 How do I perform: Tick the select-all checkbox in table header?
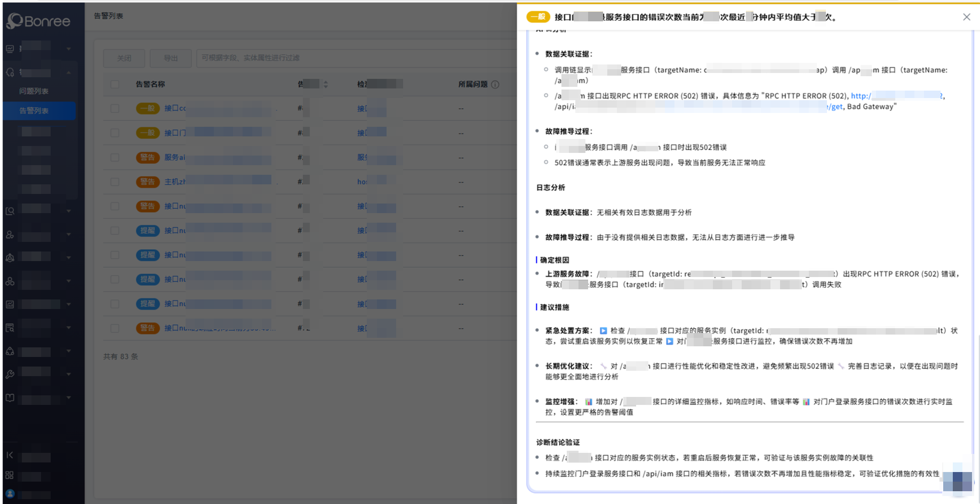(x=115, y=84)
